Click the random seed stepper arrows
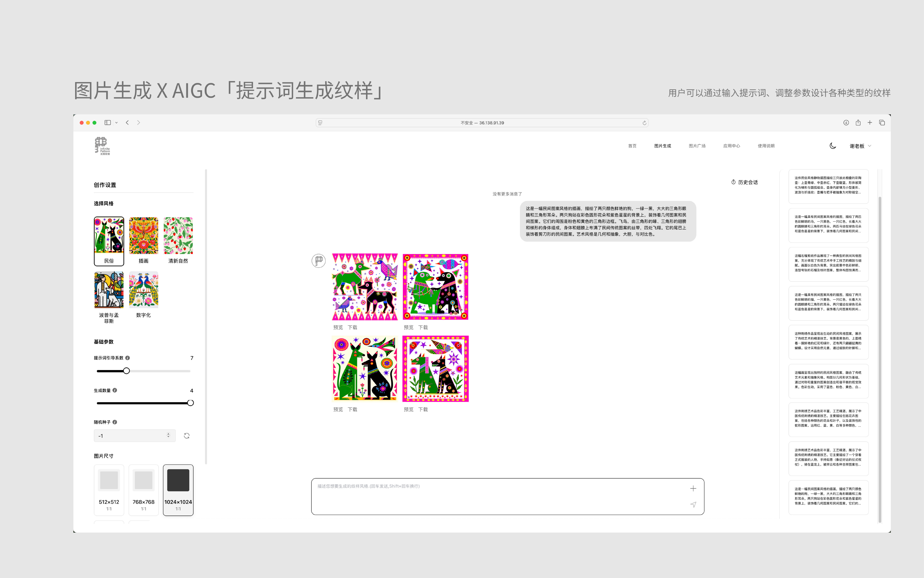924x578 pixels. 169,435
